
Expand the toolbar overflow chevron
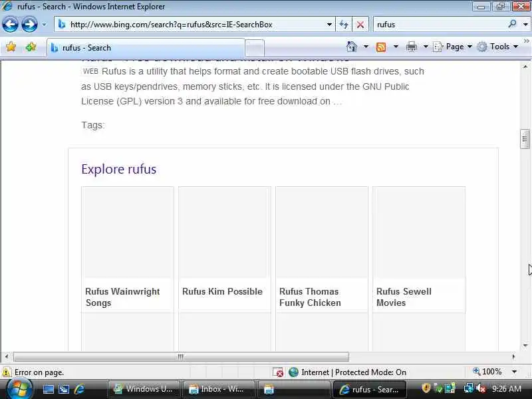click(x=526, y=41)
